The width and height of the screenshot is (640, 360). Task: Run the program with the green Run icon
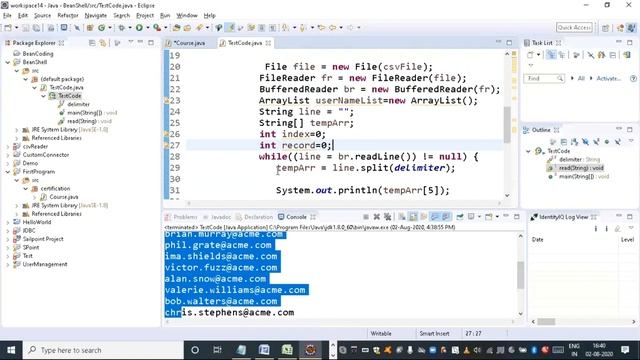click(x=139, y=28)
